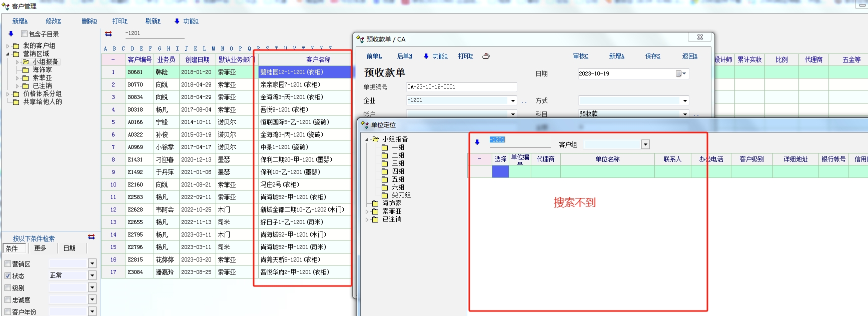Click the 单据编号 input field
Screen dimensions: 868x316
coord(461,87)
